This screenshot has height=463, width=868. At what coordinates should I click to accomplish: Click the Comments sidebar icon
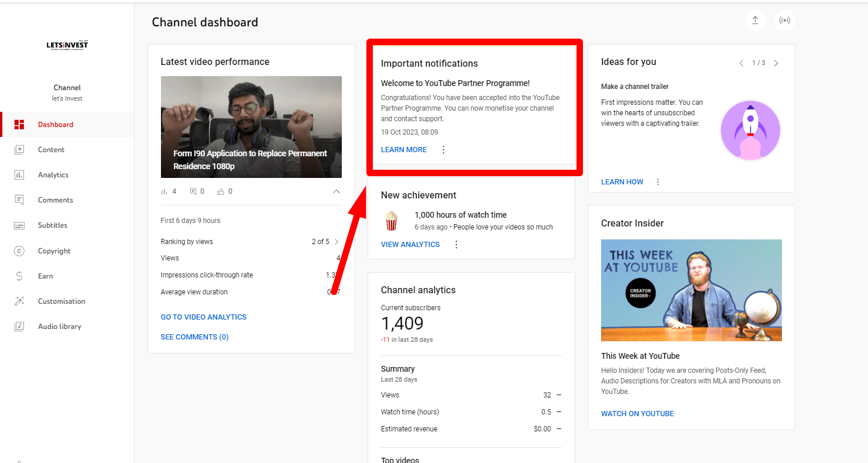[19, 200]
